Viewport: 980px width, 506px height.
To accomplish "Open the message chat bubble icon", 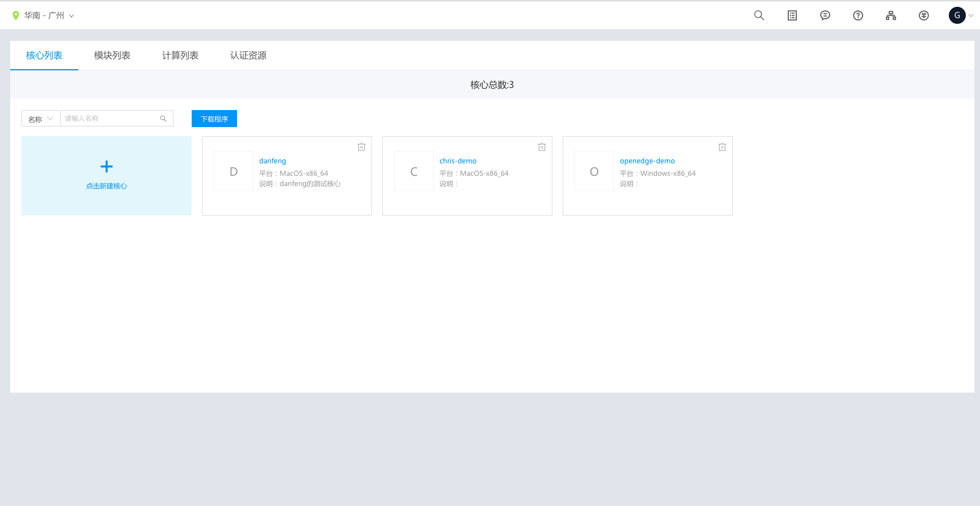I will (825, 15).
